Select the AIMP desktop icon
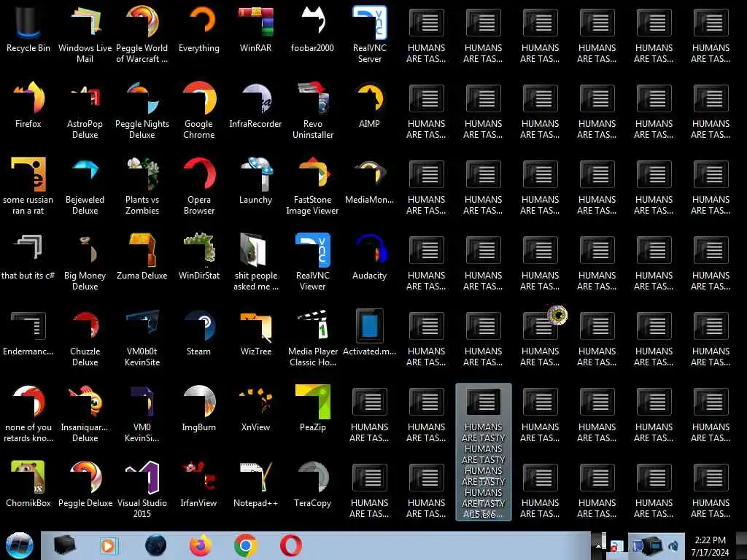747x560 pixels. tap(370, 105)
